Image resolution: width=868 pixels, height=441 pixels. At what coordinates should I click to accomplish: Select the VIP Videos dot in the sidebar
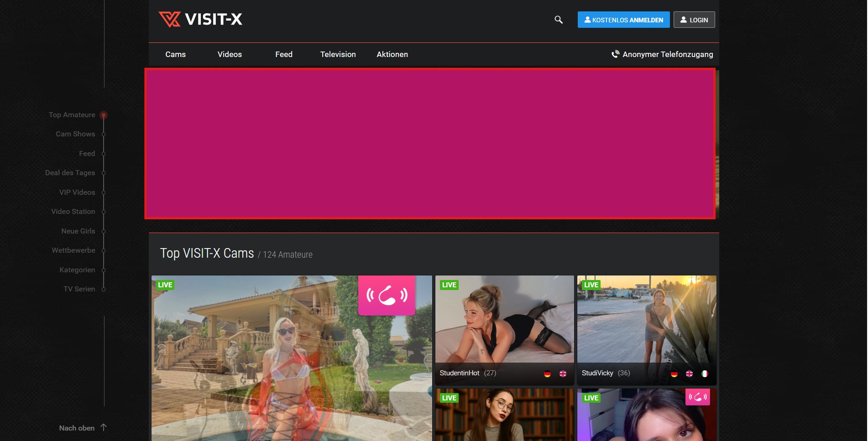[104, 192]
